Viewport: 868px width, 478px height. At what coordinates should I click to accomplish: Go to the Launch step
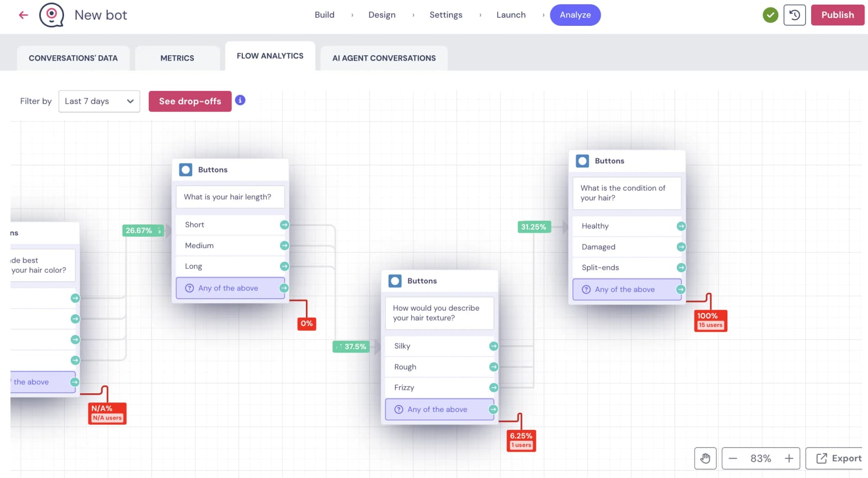511,15
